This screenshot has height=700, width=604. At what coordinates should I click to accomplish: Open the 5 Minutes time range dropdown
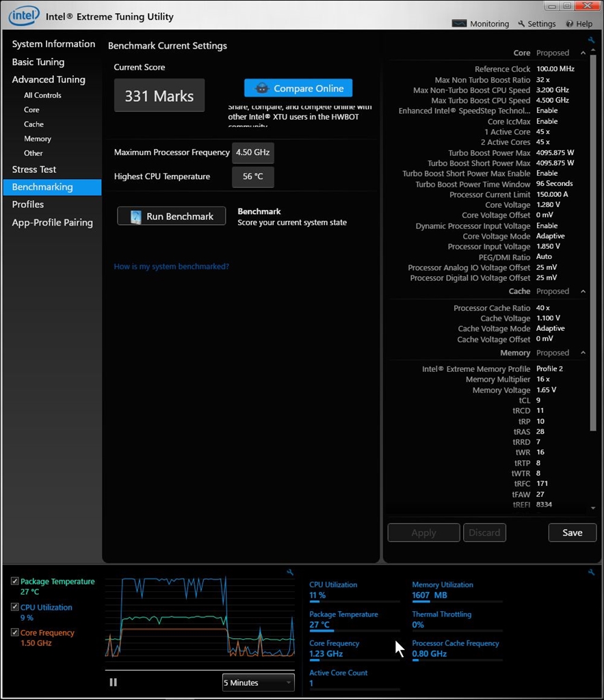[x=258, y=683]
